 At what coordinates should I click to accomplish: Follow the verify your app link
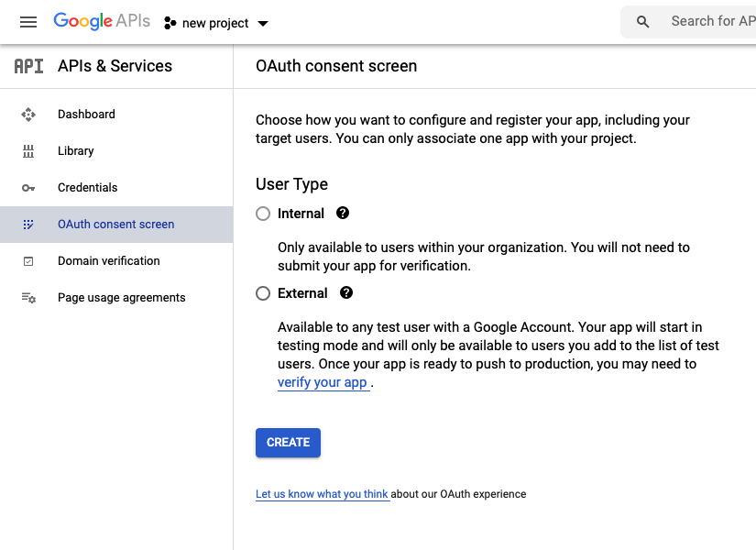323,383
